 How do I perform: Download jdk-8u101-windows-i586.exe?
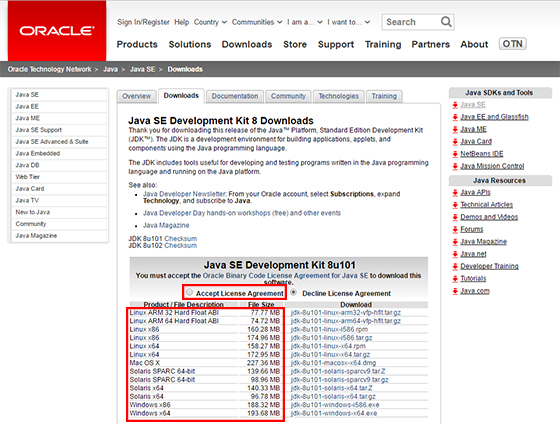point(335,405)
